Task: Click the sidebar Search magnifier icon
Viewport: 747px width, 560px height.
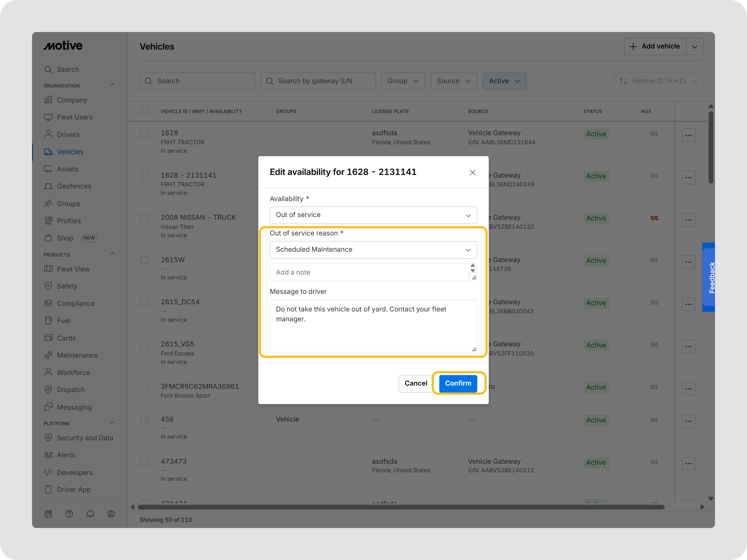Action: 48,69
